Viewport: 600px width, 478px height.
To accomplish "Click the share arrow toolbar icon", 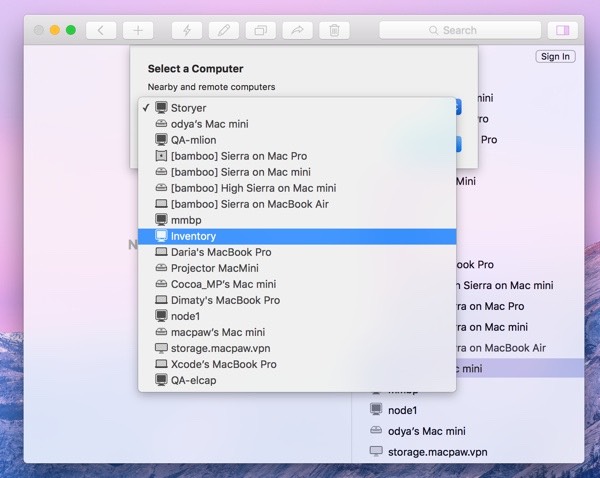I will click(297, 30).
